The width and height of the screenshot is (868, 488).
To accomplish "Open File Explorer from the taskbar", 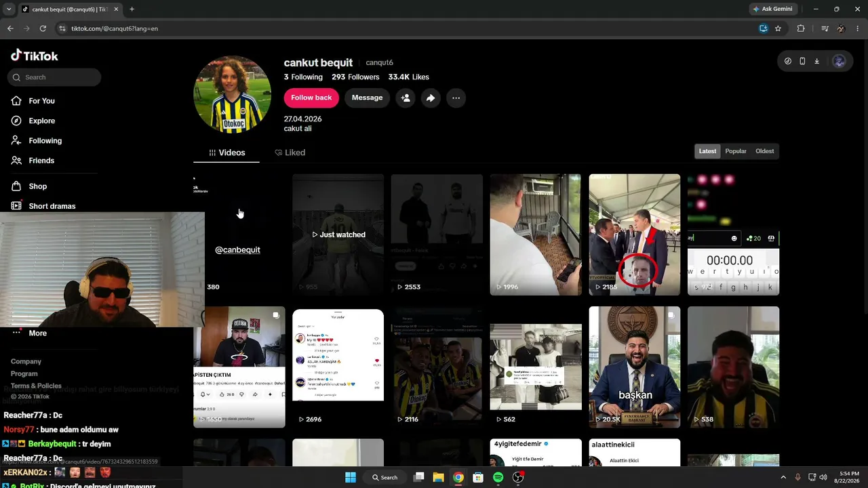I will (438, 477).
